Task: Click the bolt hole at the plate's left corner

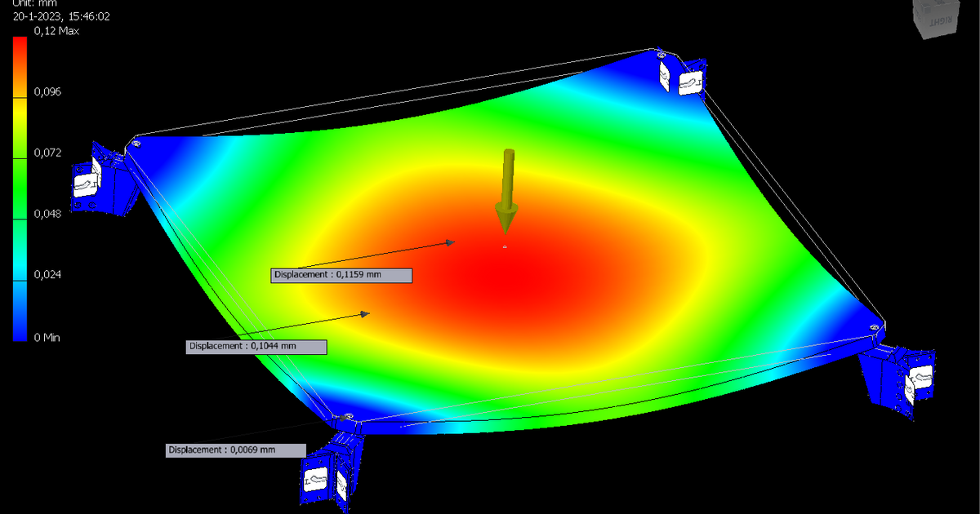Action: click(x=136, y=144)
